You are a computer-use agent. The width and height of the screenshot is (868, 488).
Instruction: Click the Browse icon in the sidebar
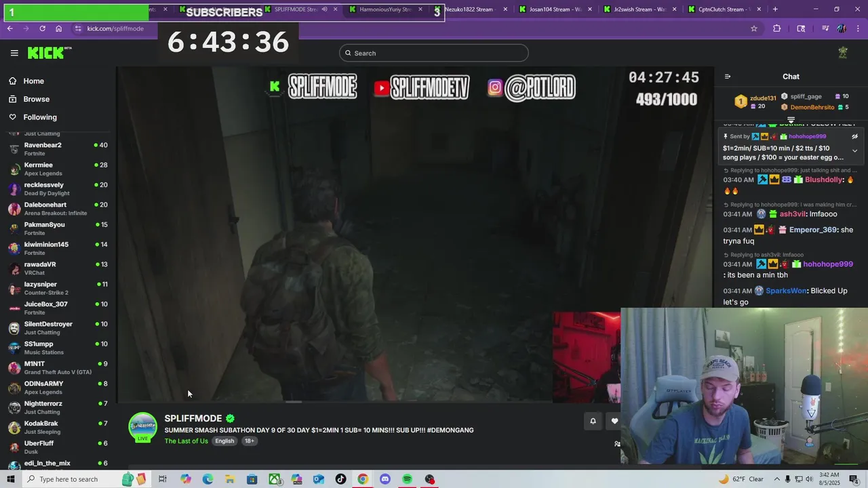[12, 99]
